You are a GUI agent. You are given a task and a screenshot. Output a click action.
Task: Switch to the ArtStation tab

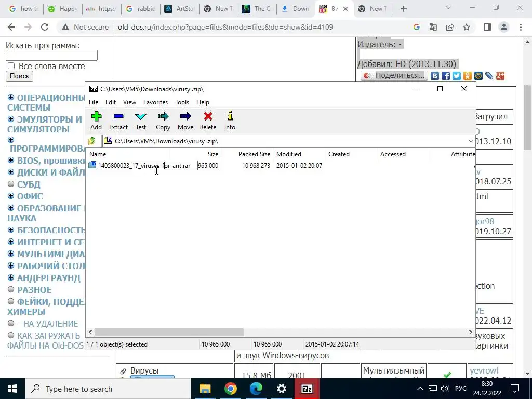tap(179, 9)
